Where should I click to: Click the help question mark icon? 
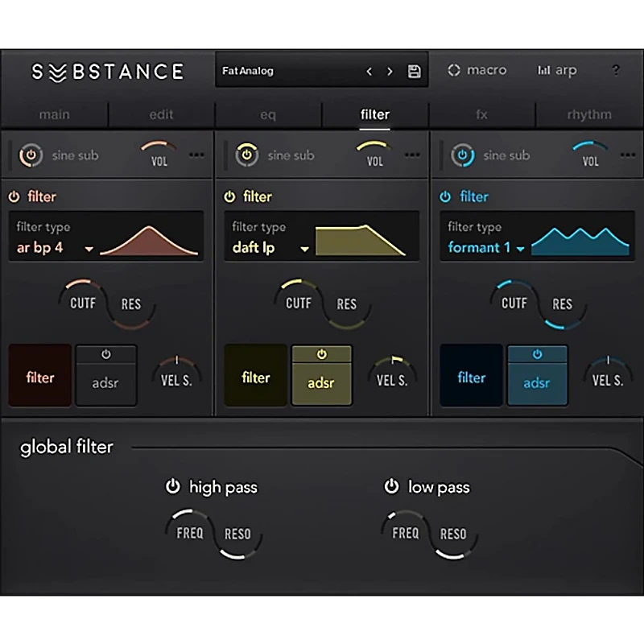pos(616,70)
